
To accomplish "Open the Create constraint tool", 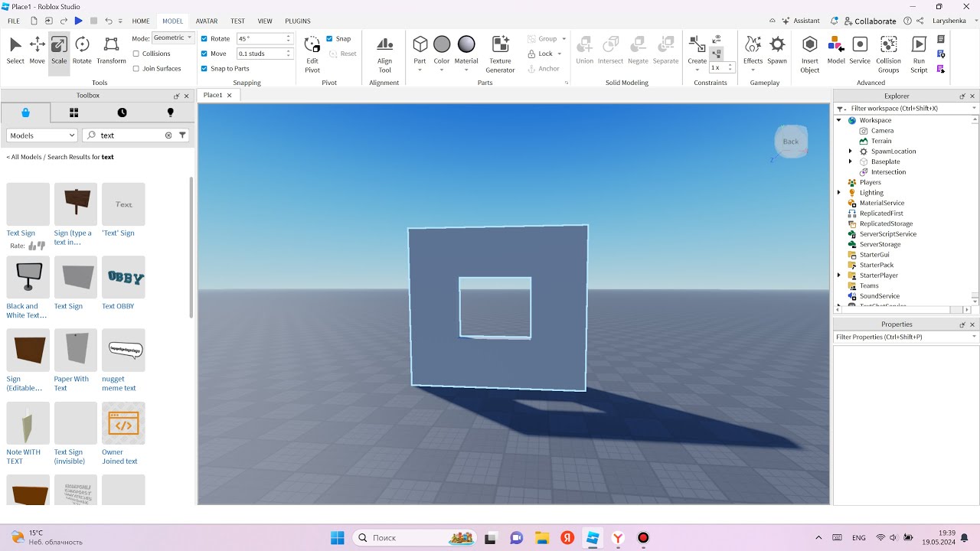I will (697, 51).
